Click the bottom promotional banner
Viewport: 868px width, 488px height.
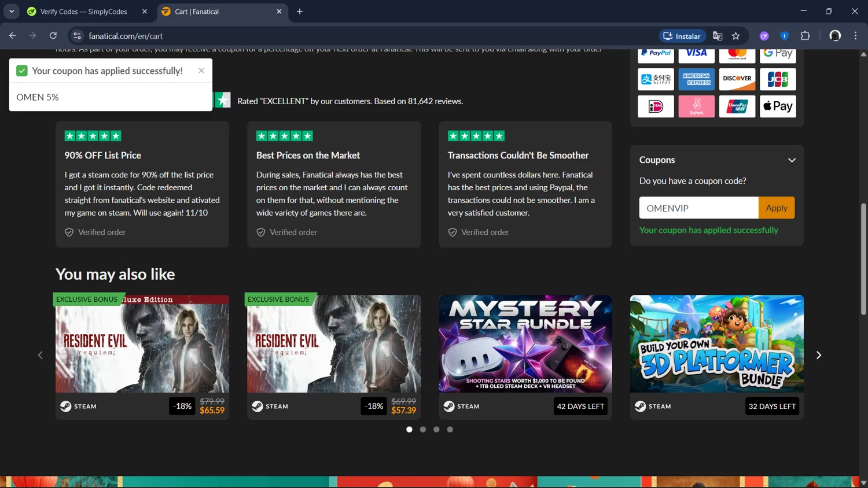pyautogui.click(x=429, y=482)
